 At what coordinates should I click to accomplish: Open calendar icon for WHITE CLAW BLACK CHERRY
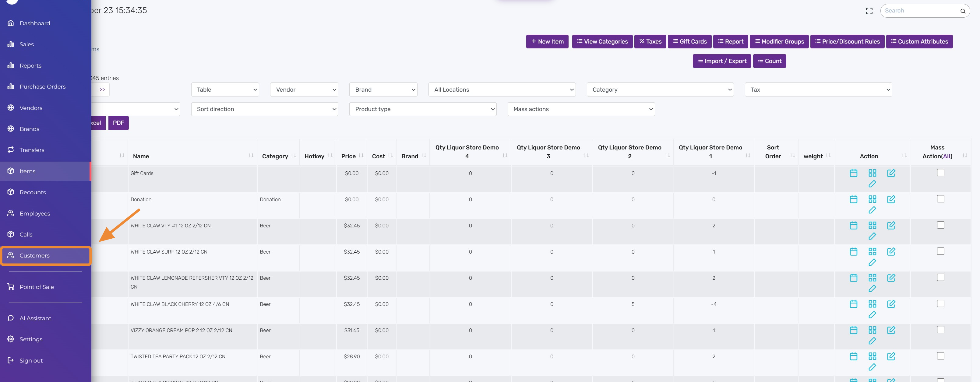(853, 304)
